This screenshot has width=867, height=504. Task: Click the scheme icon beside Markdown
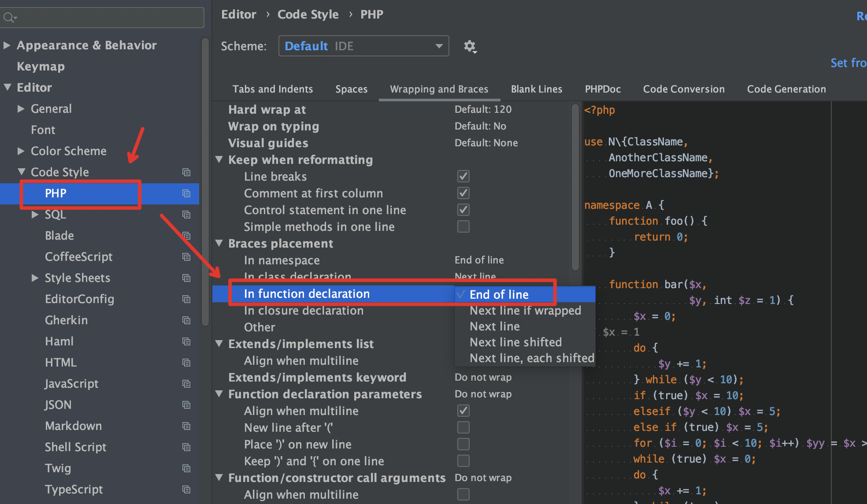click(x=186, y=426)
